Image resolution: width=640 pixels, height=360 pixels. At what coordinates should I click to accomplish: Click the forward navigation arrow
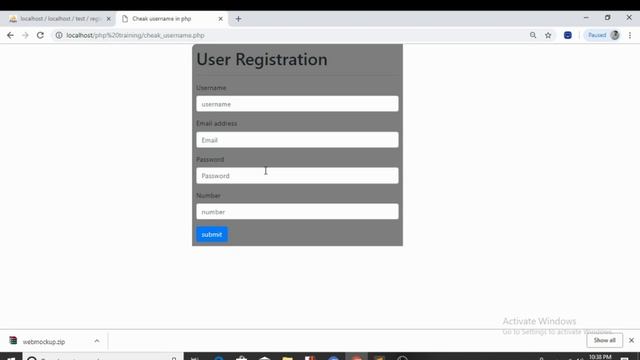coord(25,36)
